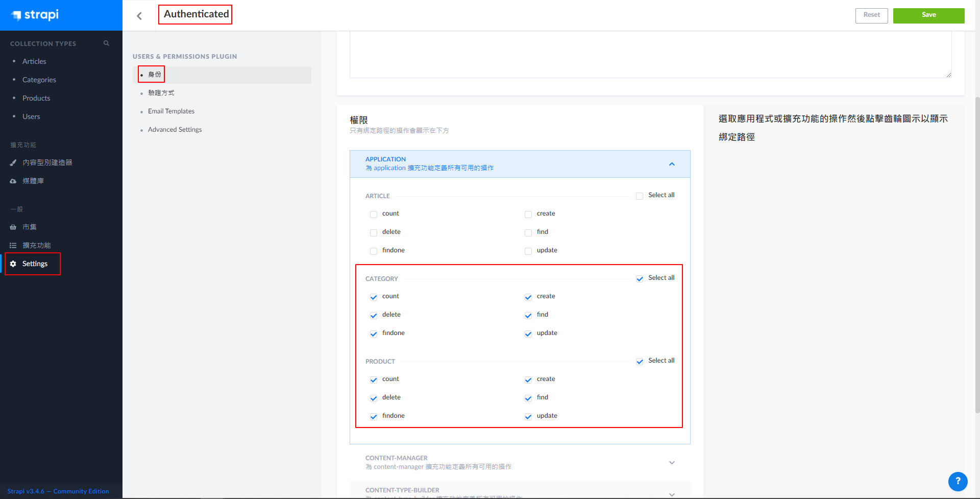Click the green Save button
The height and width of the screenshot is (499, 980).
[928, 15]
